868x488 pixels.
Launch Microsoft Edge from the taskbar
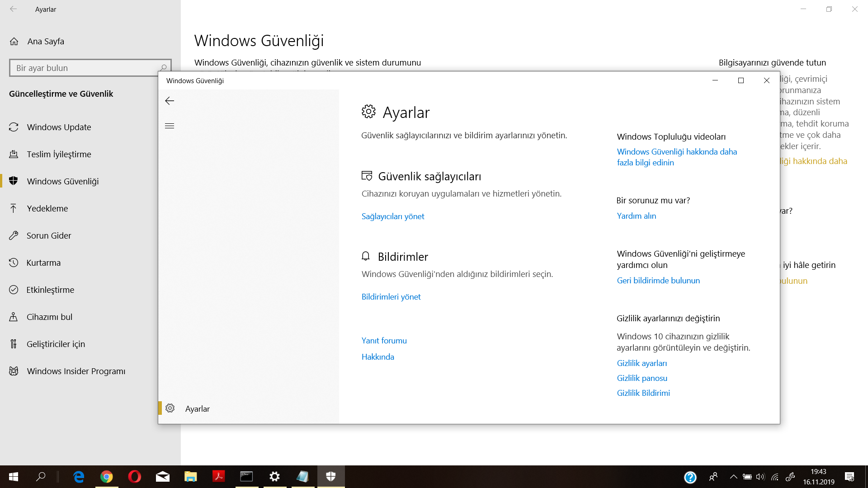(x=79, y=477)
